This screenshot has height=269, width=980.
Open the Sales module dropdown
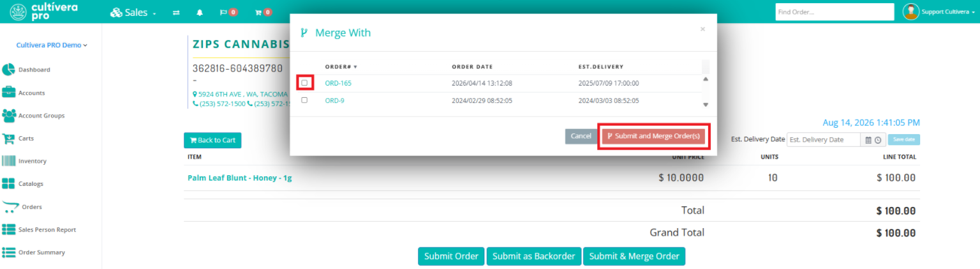[x=133, y=12]
